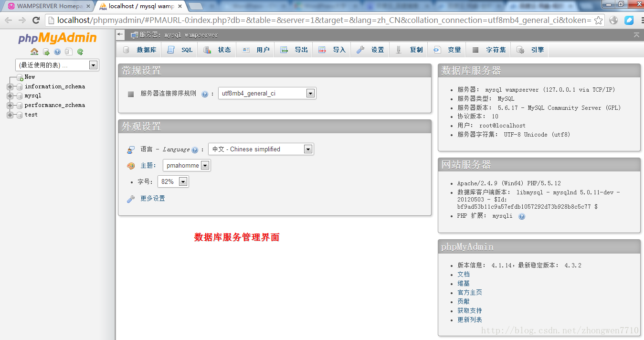
Task: Select information_schema in the database tree
Action: [55, 86]
